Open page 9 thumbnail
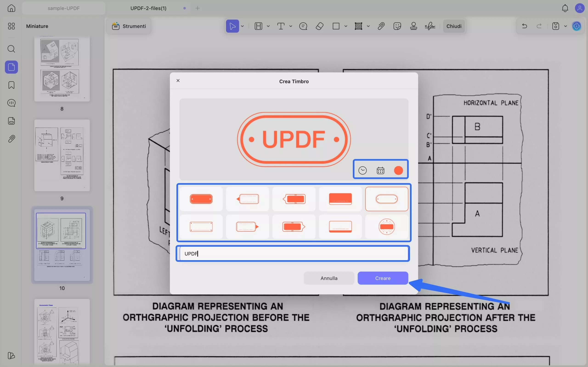 pyautogui.click(x=62, y=155)
